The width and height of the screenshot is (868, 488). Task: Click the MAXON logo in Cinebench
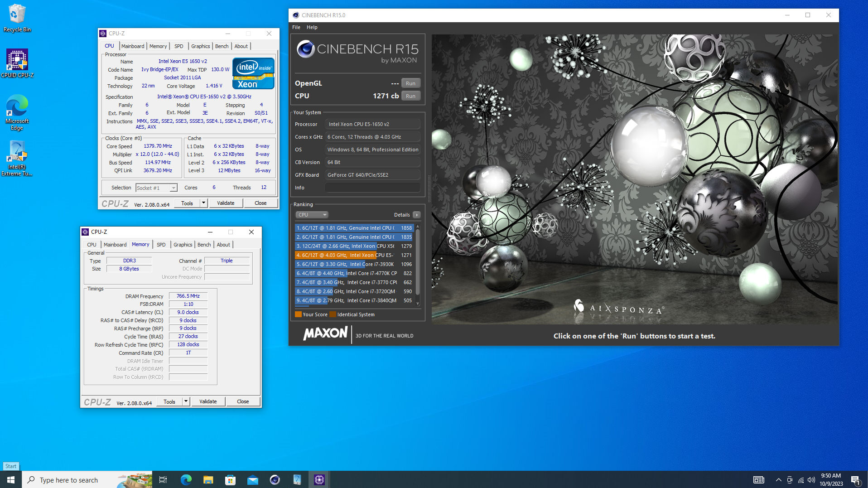coord(325,334)
